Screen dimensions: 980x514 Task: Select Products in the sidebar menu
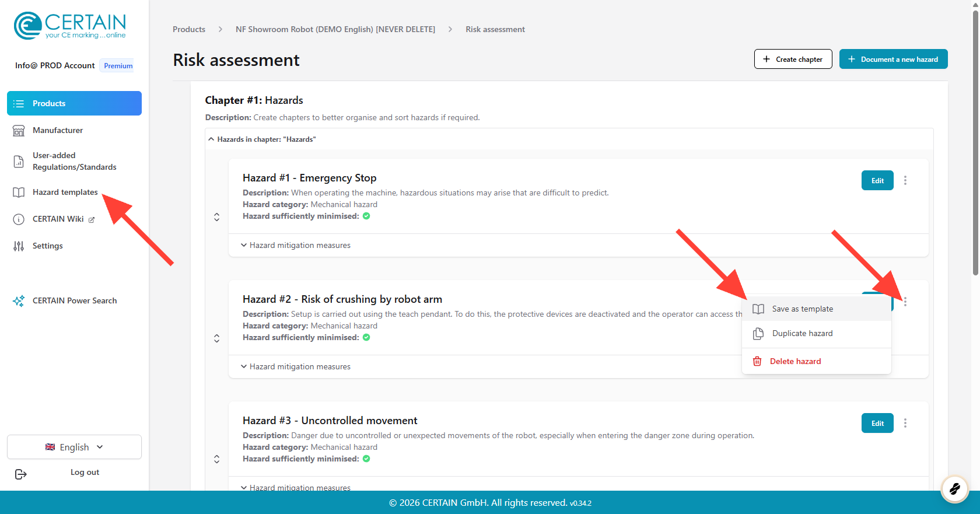pyautogui.click(x=74, y=103)
